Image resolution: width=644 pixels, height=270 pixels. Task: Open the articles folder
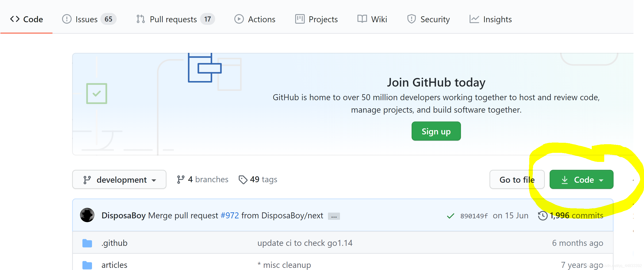coord(114,265)
